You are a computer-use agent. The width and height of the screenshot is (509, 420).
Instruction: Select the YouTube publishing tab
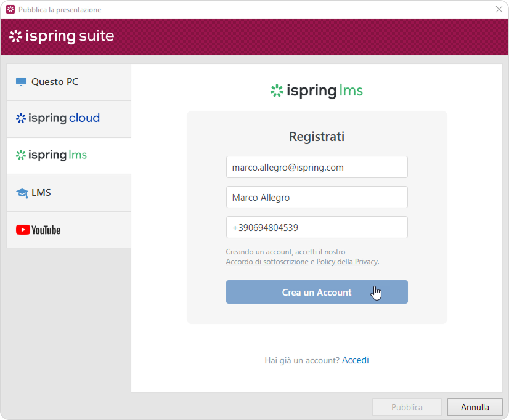pos(68,230)
